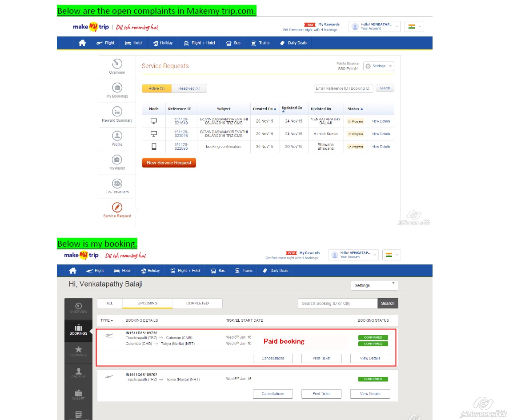Open MyWallet sidebar icon
Screen dimensions: 509x420
pos(117,160)
